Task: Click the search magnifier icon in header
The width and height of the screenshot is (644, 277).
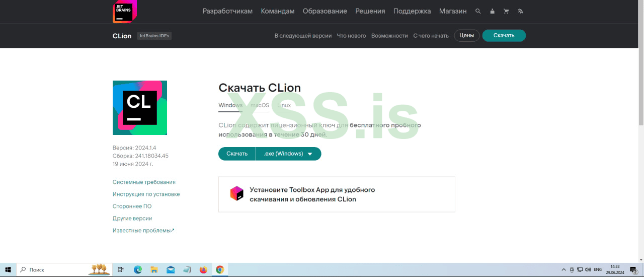Action: tap(478, 11)
